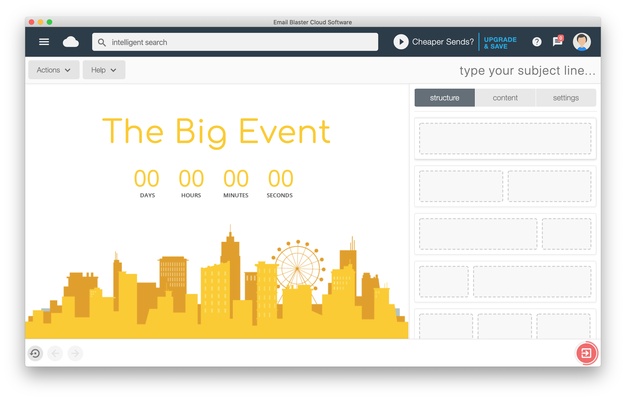Click the SECONDS countdown number

(281, 178)
